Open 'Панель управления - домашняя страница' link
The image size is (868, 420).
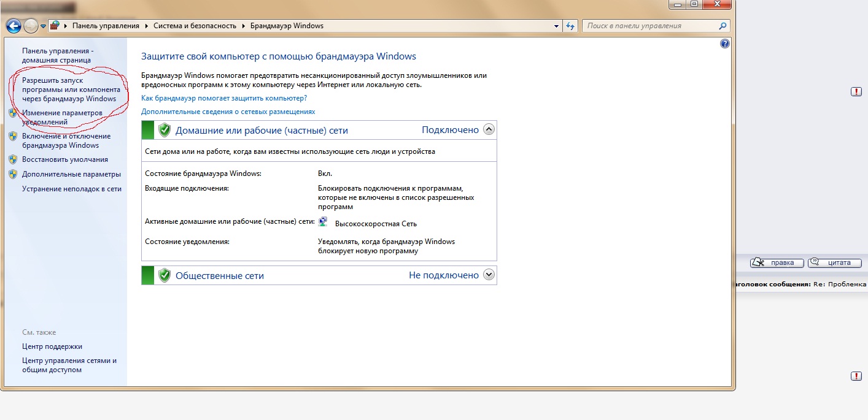point(56,55)
